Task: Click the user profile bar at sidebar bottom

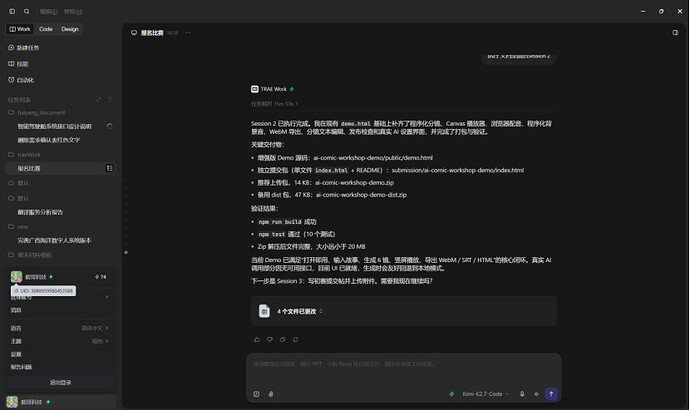Action: pyautogui.click(x=61, y=402)
